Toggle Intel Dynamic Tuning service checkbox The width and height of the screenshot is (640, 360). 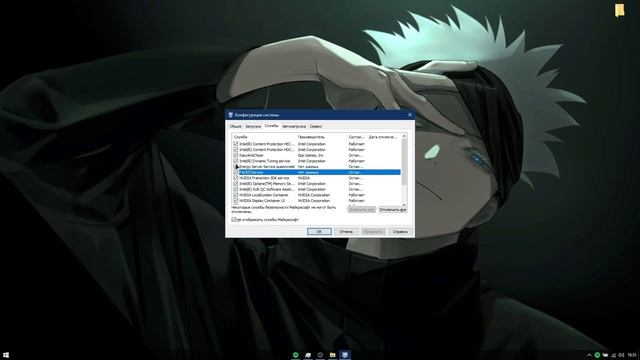click(x=236, y=161)
